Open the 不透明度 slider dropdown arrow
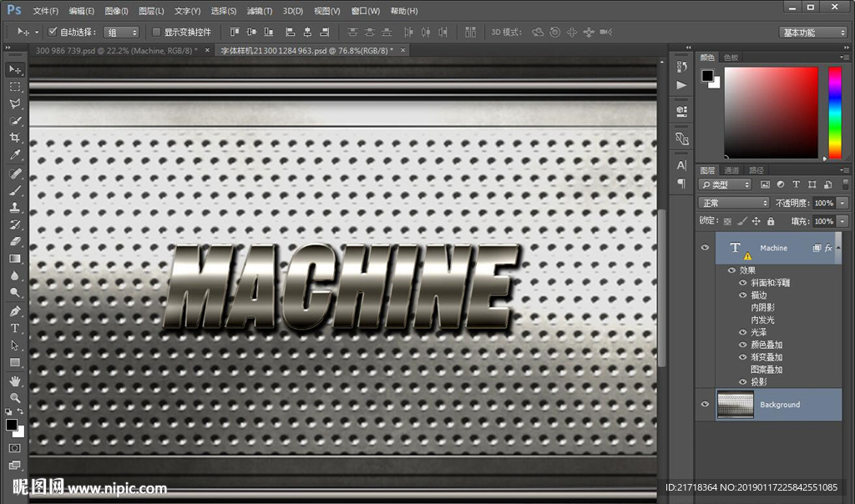This screenshot has height=504, width=855. 843,204
